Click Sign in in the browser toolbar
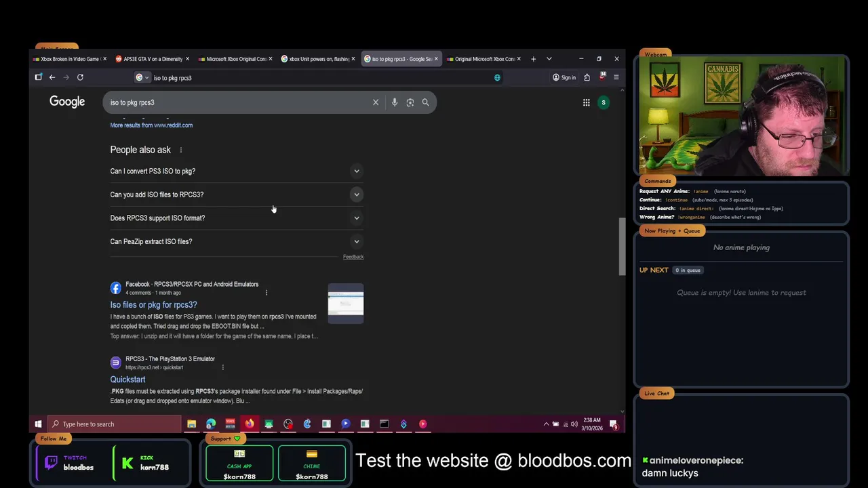This screenshot has width=868, height=488. pyautogui.click(x=564, y=77)
